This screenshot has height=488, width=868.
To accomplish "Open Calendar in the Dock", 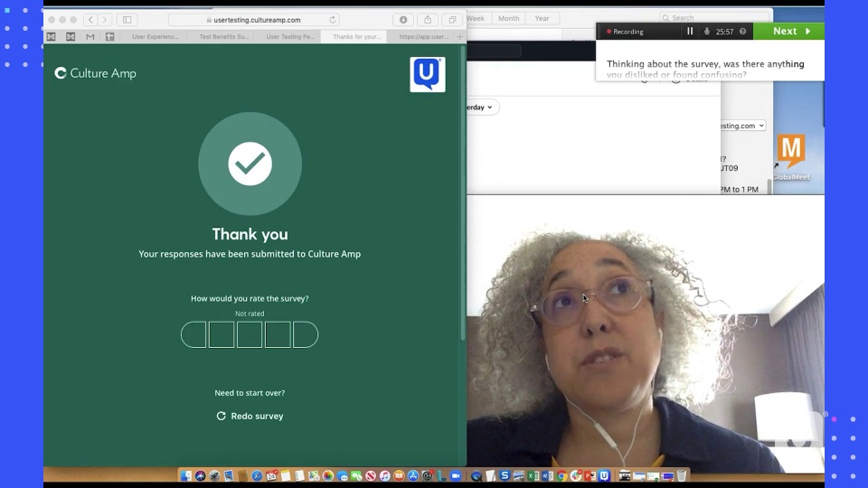I will coord(271,476).
